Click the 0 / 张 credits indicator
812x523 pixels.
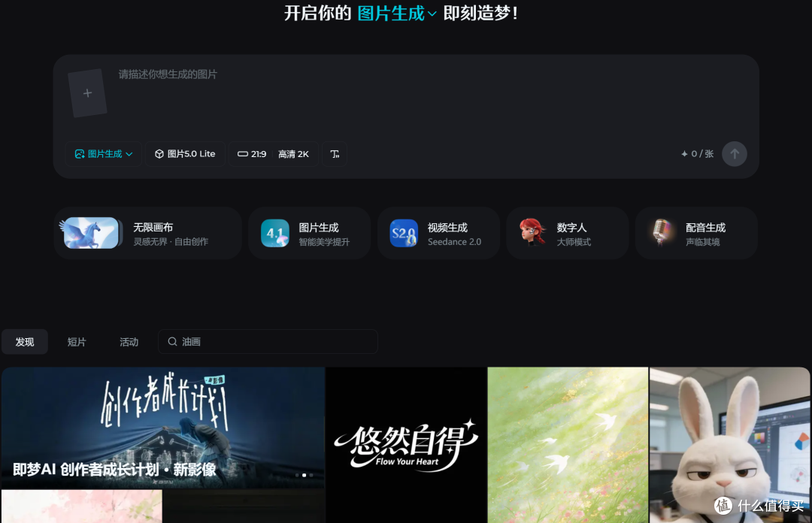click(x=697, y=154)
